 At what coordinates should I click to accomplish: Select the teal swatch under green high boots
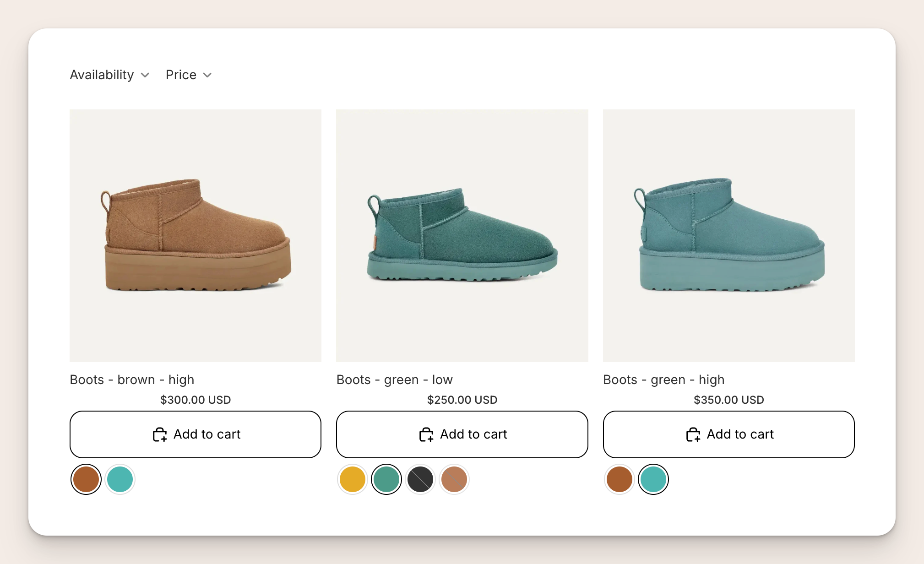[652, 479]
